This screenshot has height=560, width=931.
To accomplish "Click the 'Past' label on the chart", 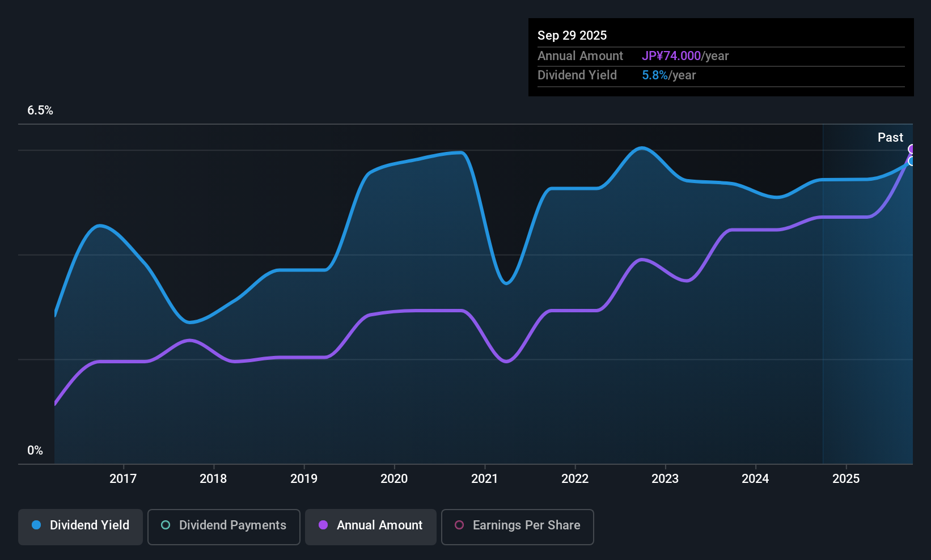I will pyautogui.click(x=890, y=138).
